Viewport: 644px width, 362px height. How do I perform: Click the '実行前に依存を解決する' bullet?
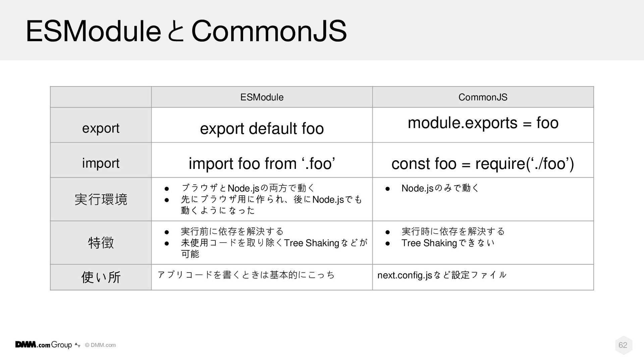pyautogui.click(x=232, y=232)
